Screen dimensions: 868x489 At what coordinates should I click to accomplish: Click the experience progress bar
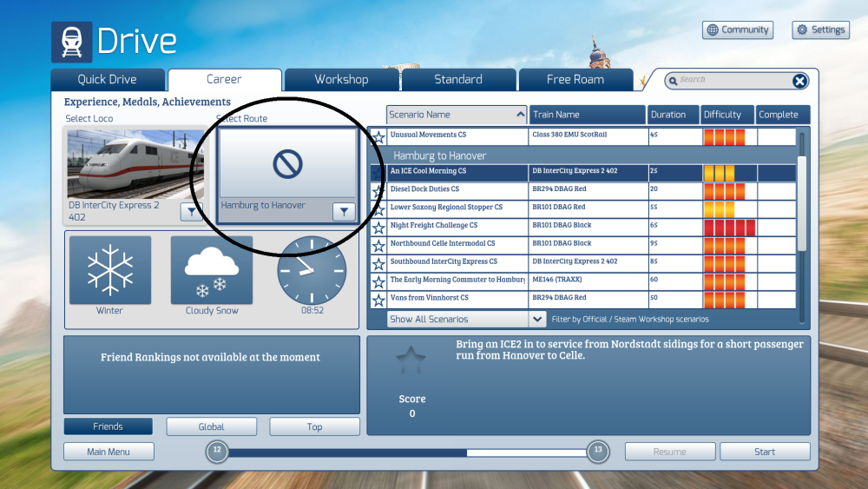(x=407, y=452)
